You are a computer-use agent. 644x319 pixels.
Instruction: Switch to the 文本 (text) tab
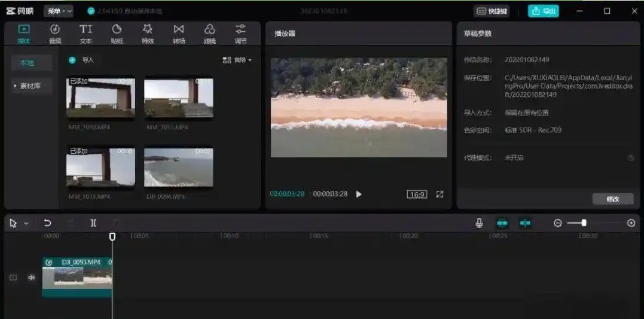86,34
